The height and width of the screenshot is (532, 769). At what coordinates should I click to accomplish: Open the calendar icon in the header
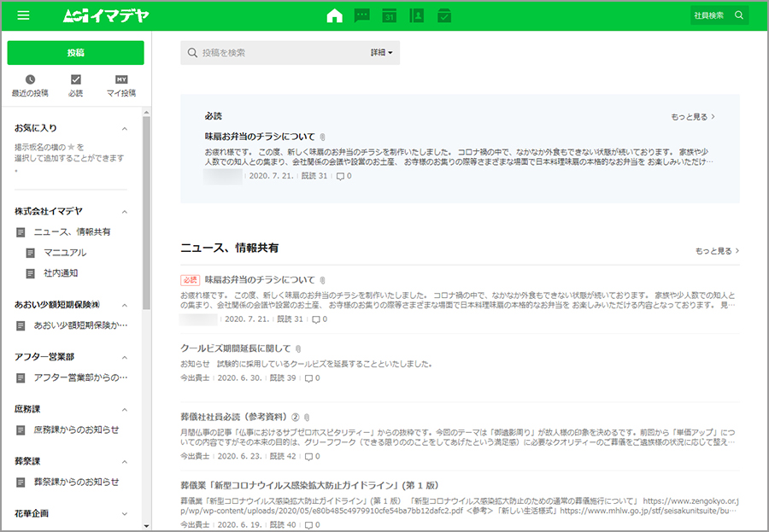point(389,15)
